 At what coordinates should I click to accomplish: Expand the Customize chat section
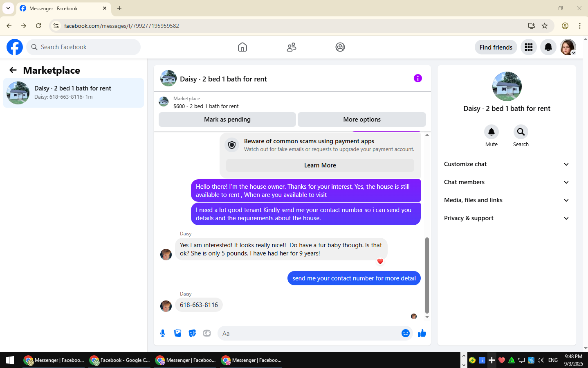pos(507,164)
